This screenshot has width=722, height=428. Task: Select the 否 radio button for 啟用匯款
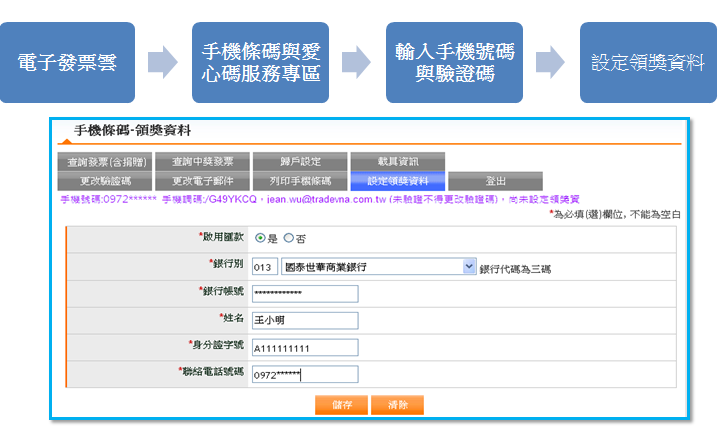click(x=289, y=238)
